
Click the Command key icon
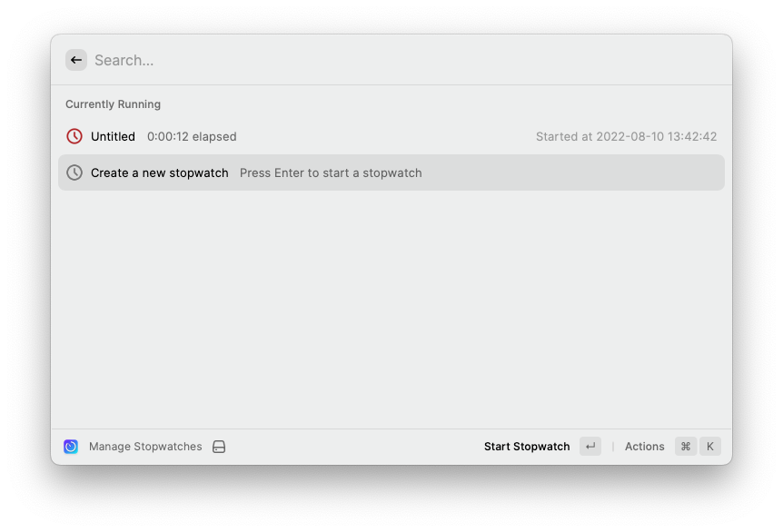coord(686,446)
